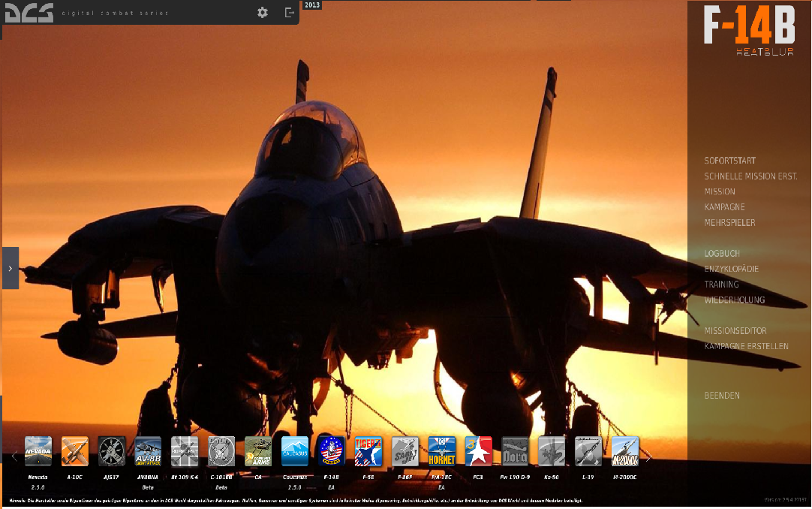
Task: Select the Caucasus terrain icon
Action: (295, 451)
